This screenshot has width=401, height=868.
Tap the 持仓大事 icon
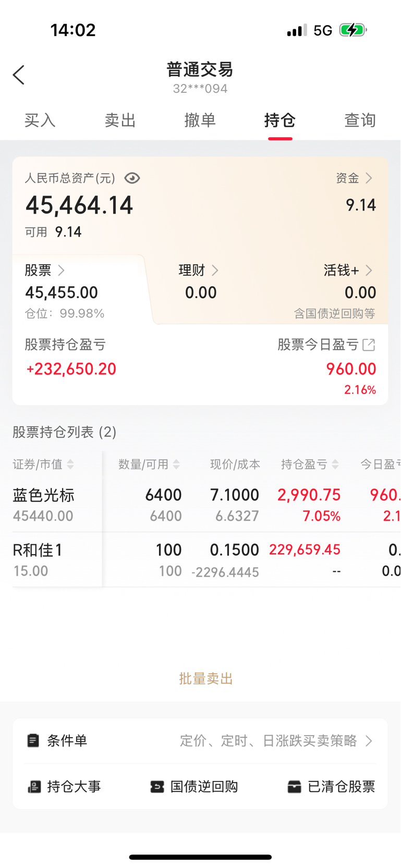pyautogui.click(x=34, y=787)
